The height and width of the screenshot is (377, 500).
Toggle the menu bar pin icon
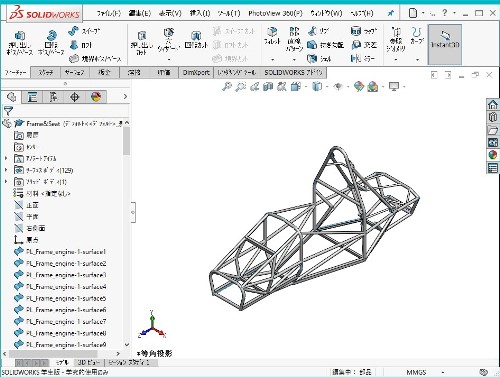click(x=390, y=13)
